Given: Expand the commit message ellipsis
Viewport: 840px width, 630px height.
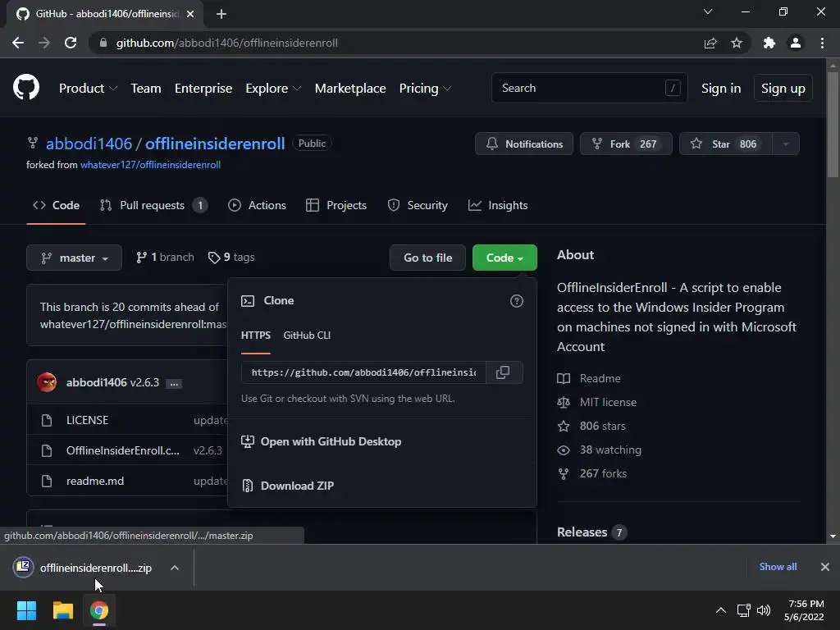Looking at the screenshot, I should pyautogui.click(x=174, y=384).
